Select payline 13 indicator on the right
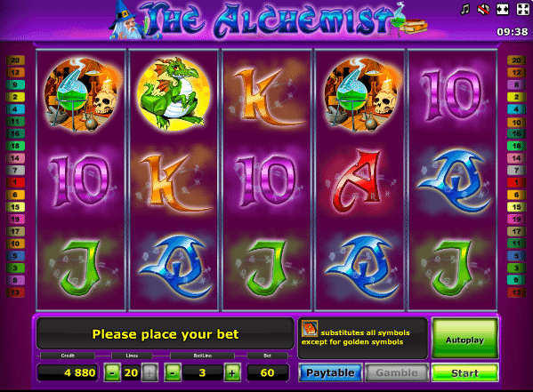 click(517, 292)
